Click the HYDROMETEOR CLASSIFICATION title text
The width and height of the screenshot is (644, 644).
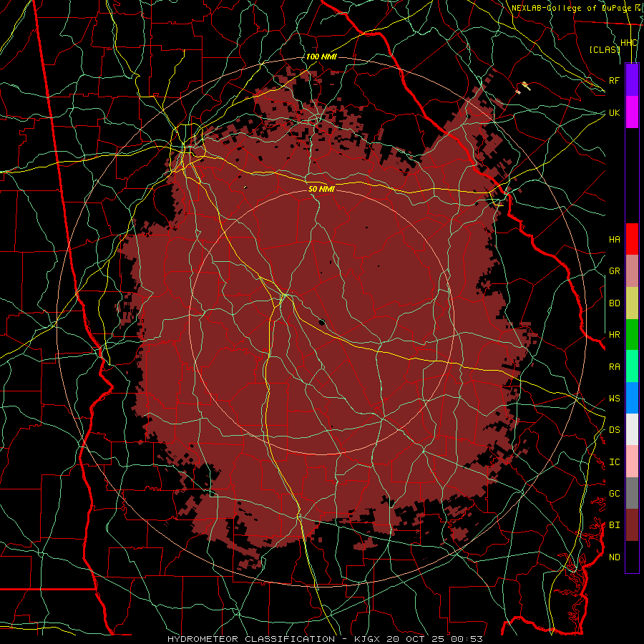coord(251,639)
